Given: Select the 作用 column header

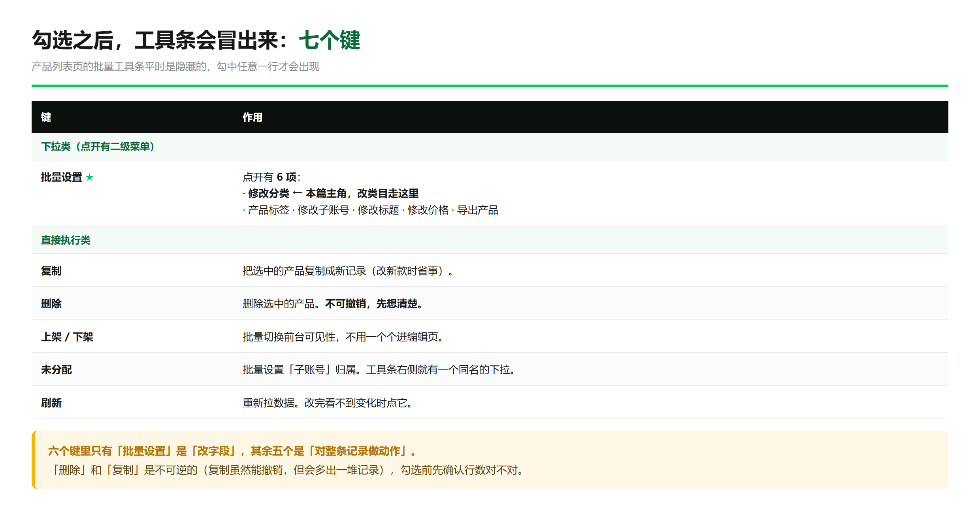Looking at the screenshot, I should 253,117.
